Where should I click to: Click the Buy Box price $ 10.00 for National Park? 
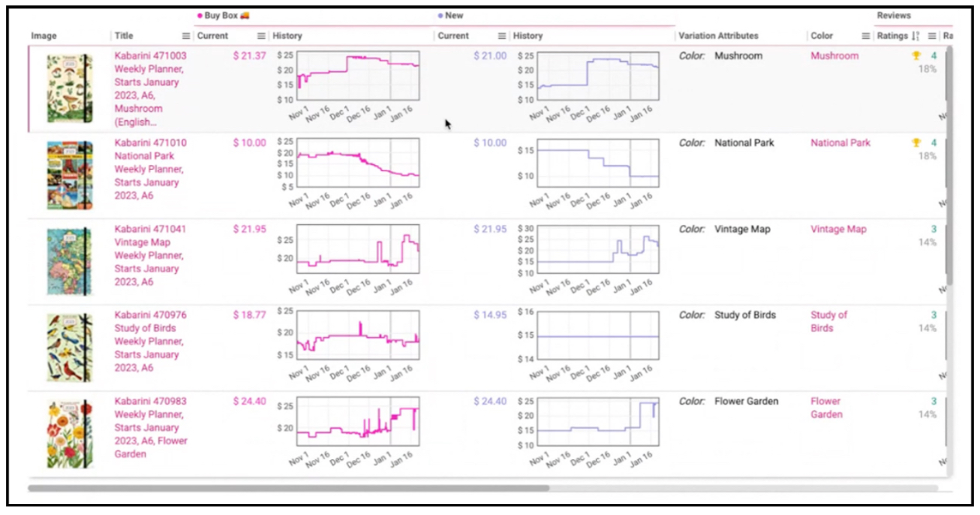pyautogui.click(x=250, y=143)
